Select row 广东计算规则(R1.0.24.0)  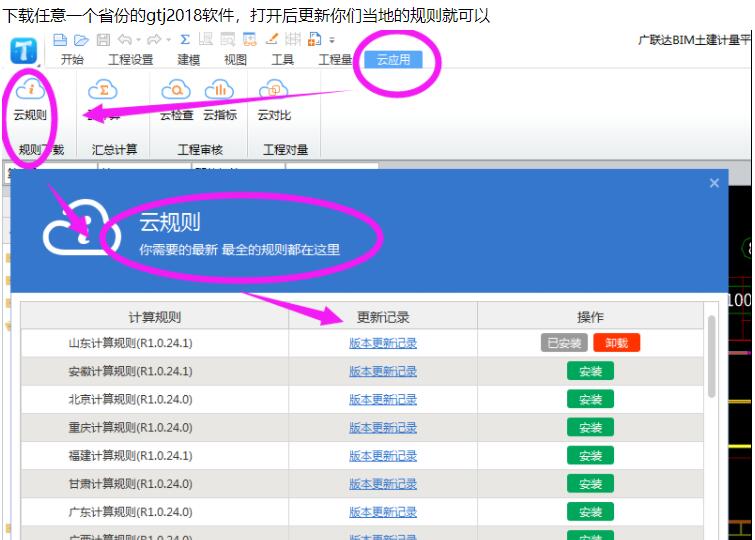[362, 512]
